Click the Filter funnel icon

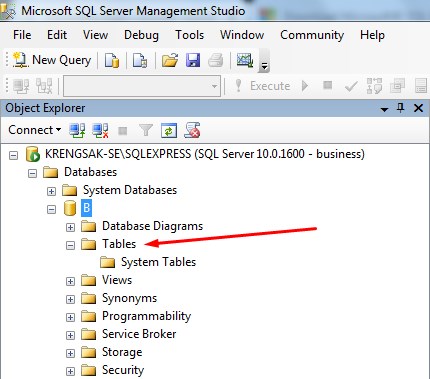point(146,130)
